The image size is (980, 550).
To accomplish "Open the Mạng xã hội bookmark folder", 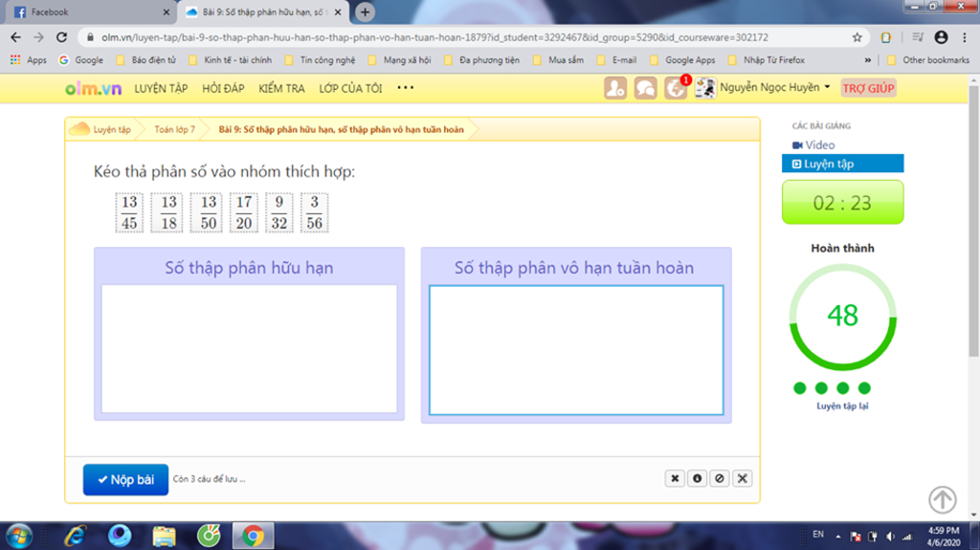I will click(400, 60).
